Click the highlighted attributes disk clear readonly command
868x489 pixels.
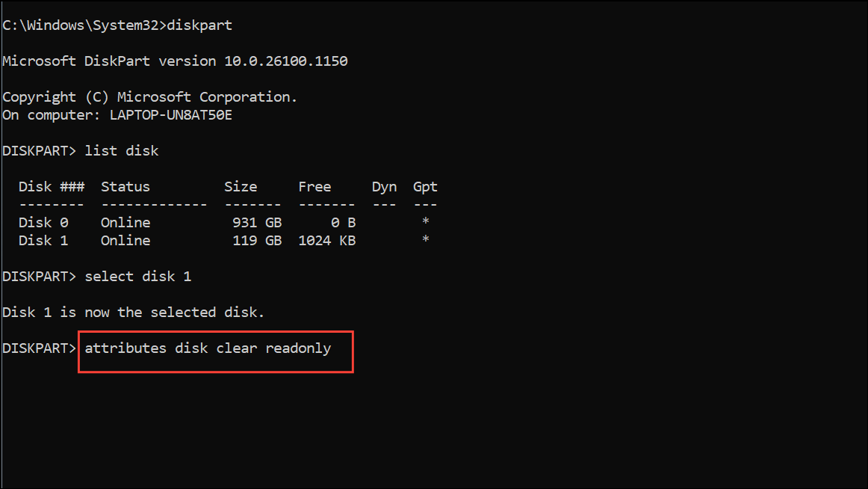pos(208,349)
